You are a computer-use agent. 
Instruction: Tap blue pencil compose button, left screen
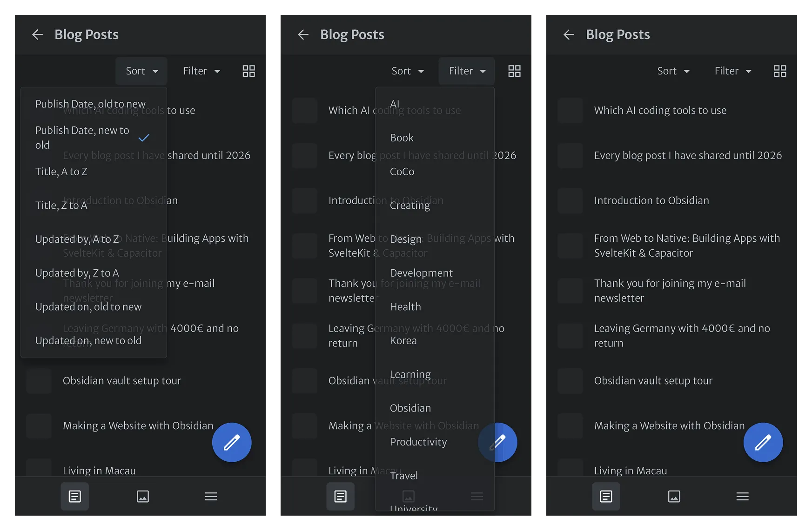click(232, 442)
